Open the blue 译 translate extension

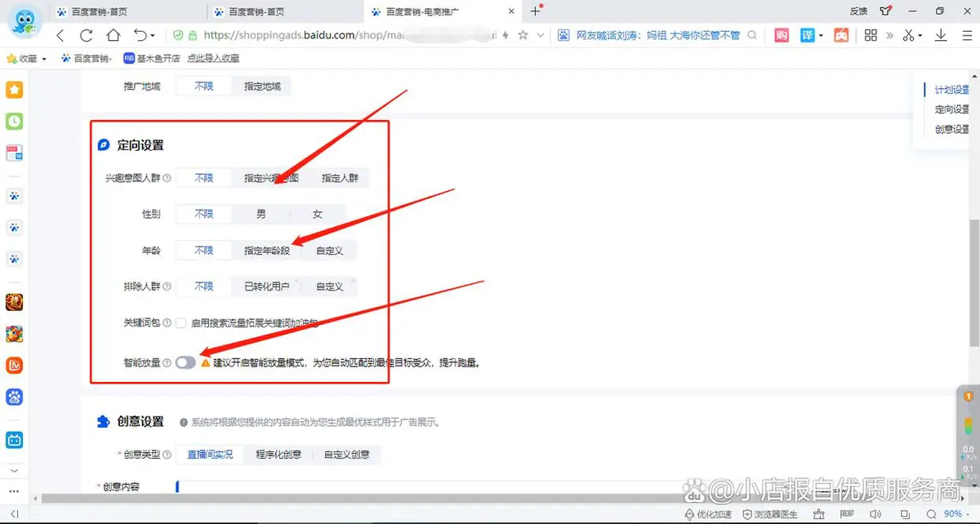807,35
